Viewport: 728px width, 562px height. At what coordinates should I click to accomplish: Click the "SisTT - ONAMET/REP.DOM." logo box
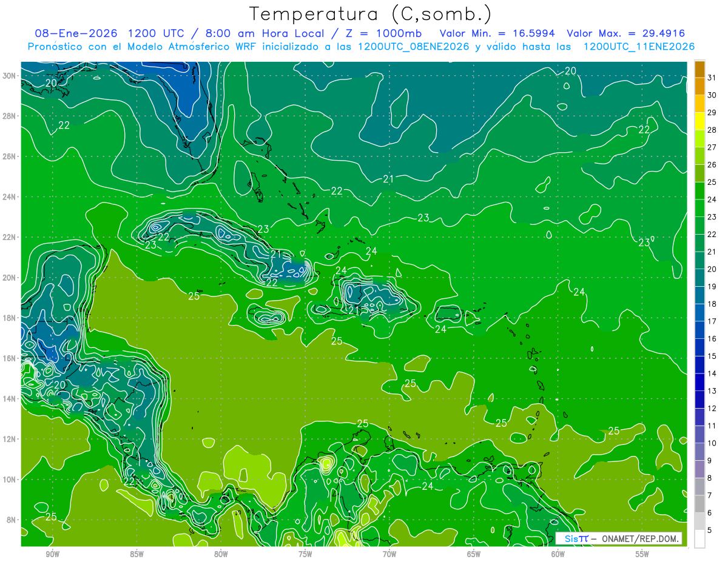[618, 538]
